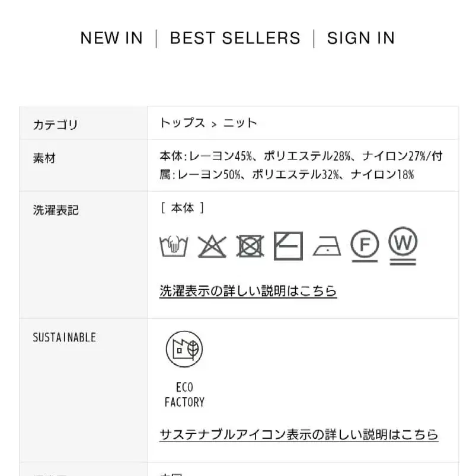476x476 pixels.
Task: Click the ニット category breadcrumb
Action: point(240,123)
